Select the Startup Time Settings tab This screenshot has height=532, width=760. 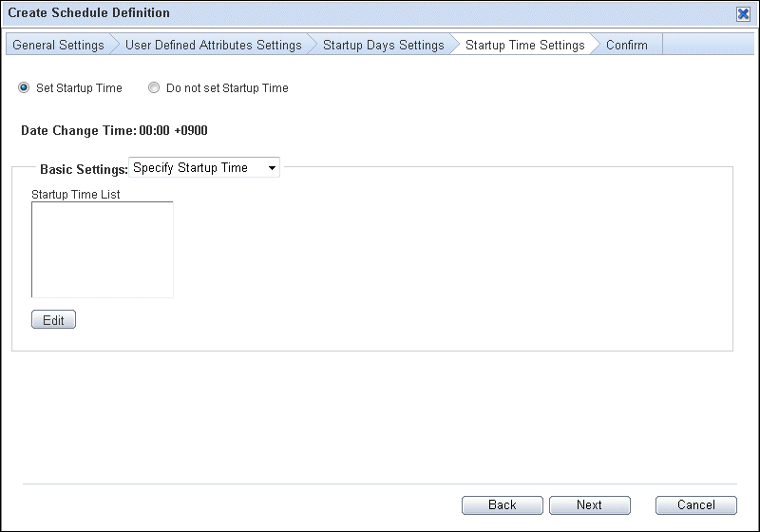(525, 45)
